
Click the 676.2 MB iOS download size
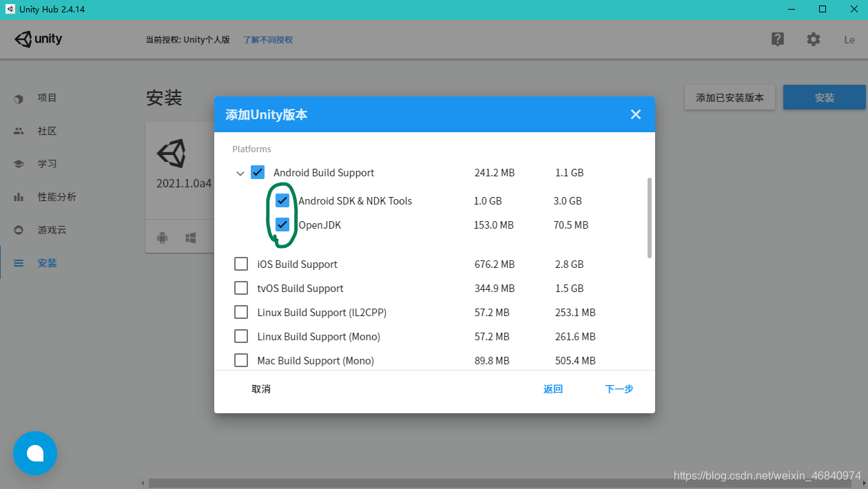(x=495, y=264)
